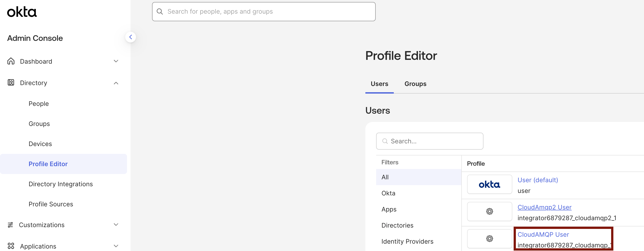The image size is (644, 251).
Task: Expand the Customizations section
Action: [x=116, y=224]
